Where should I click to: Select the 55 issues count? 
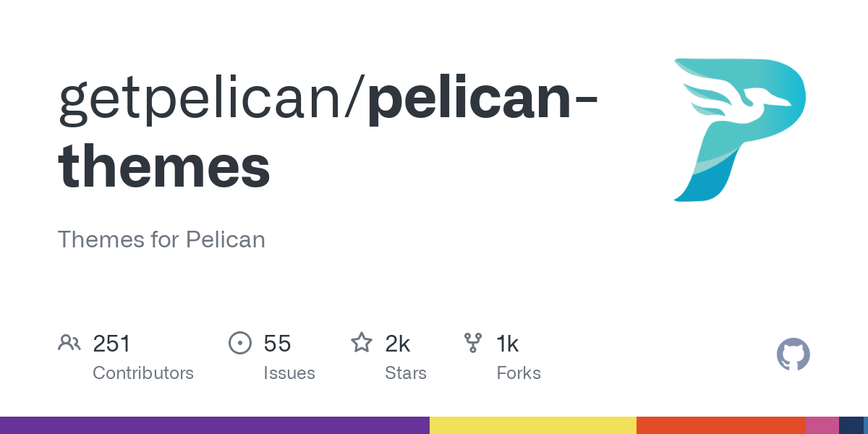tap(278, 344)
